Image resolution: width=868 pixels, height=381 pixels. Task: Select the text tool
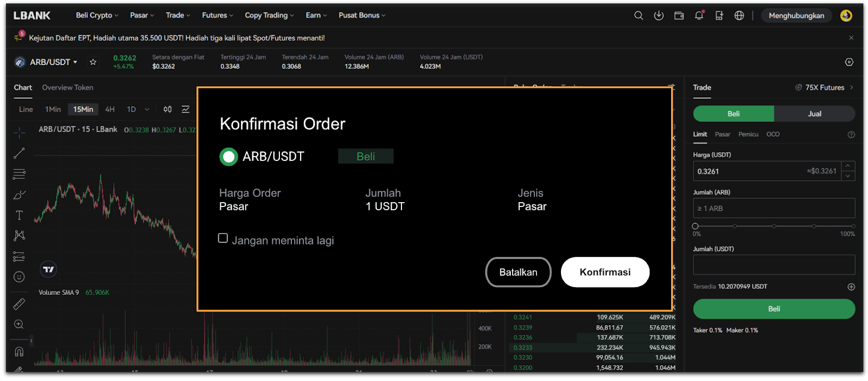[x=19, y=215]
